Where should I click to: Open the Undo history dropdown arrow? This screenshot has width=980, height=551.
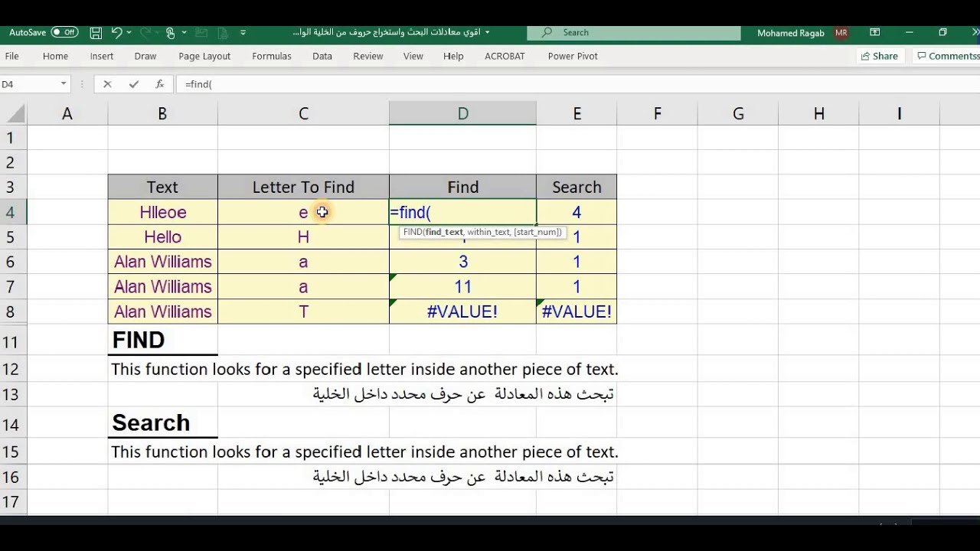[129, 32]
